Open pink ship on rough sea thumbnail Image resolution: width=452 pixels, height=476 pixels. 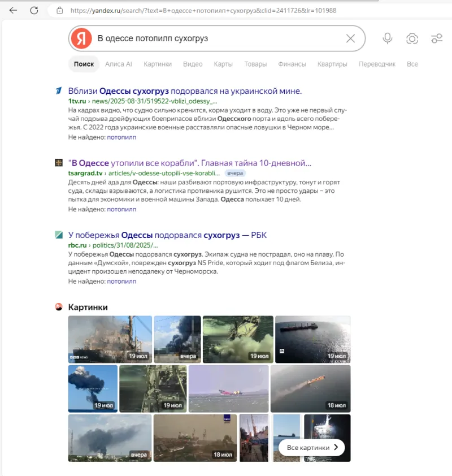228,388
